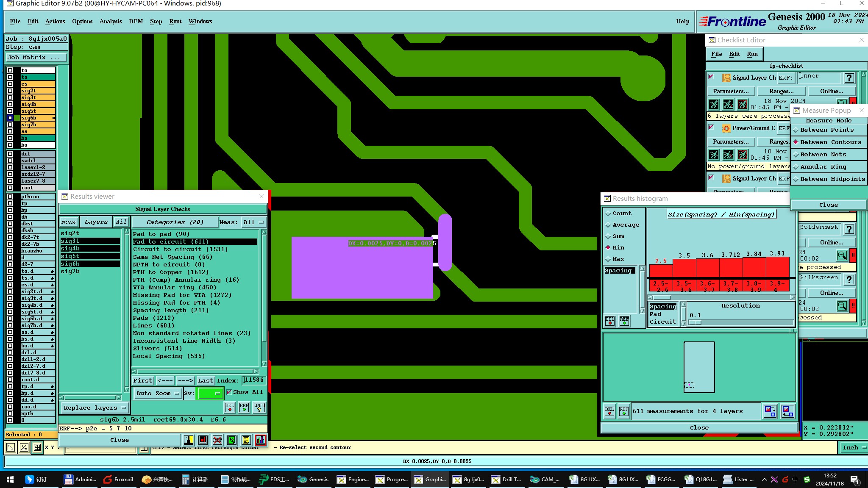The image size is (868, 488).
Task: Click the Soldermask question mark help icon
Action: click(x=849, y=229)
